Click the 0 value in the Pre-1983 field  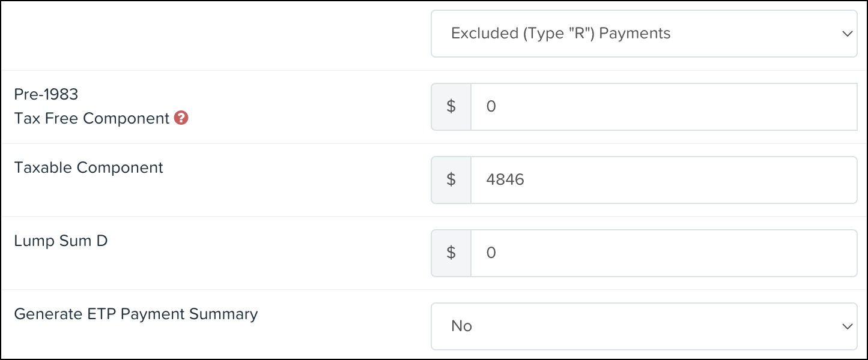(x=491, y=107)
